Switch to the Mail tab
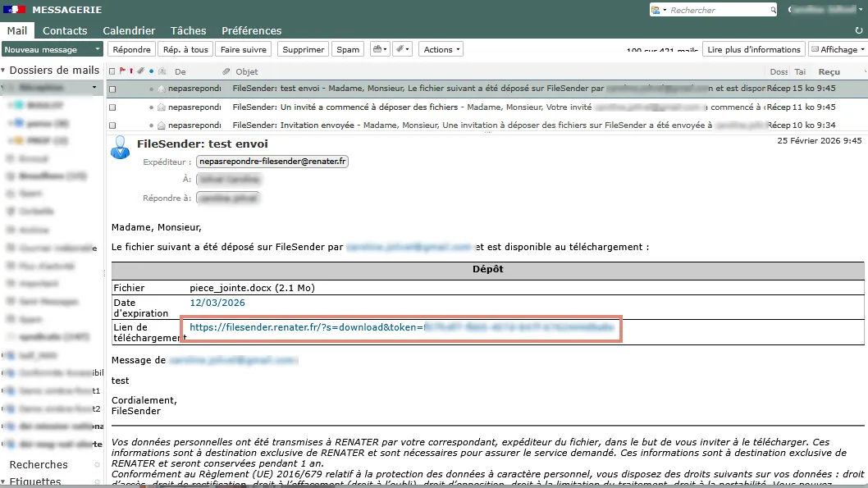The width and height of the screenshot is (868, 488). pyautogui.click(x=17, y=30)
